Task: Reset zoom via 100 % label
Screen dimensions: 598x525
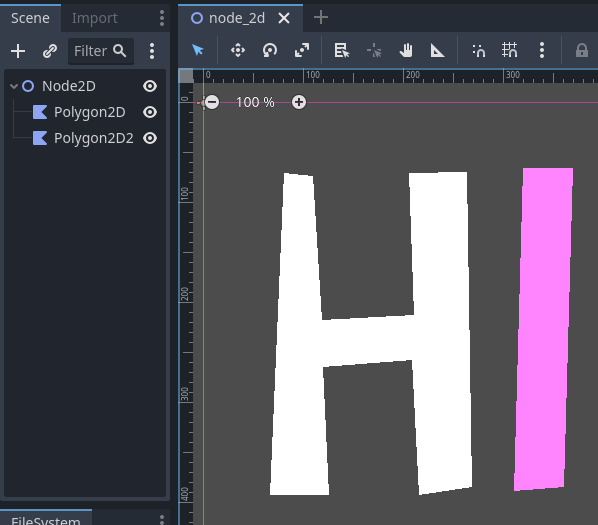Action: point(255,102)
